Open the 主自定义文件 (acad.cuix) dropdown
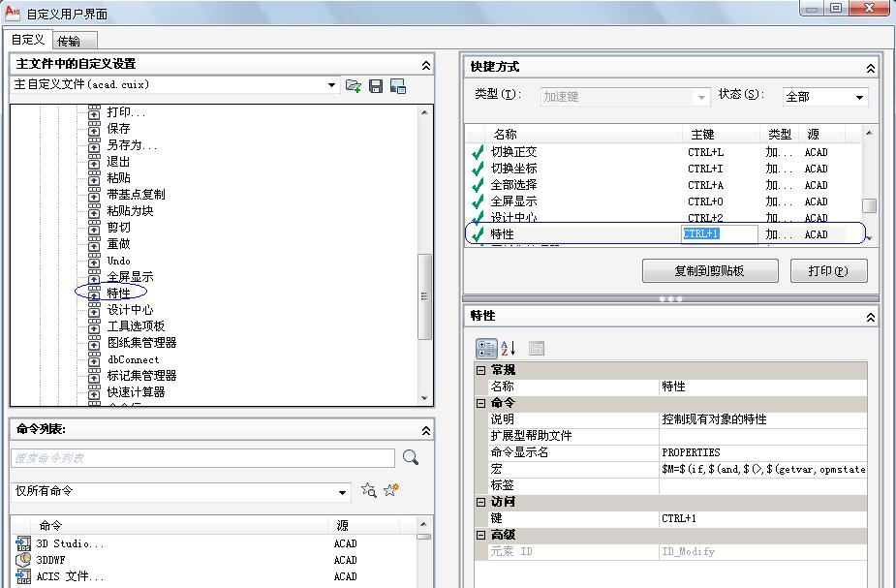896x588 pixels. point(331,85)
